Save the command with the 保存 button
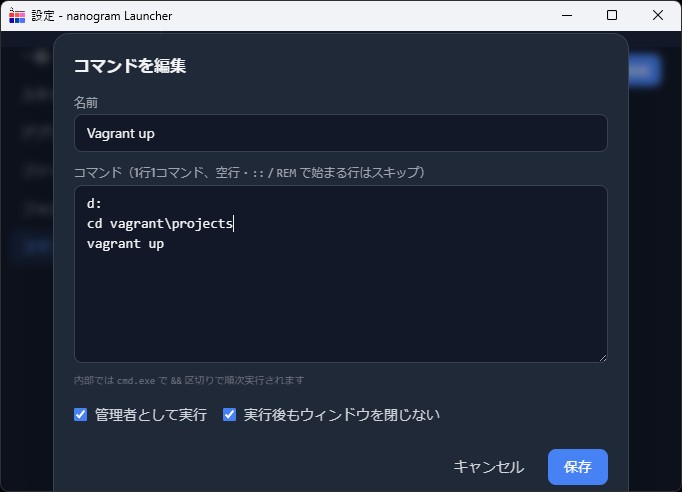682x492 pixels. [577, 466]
